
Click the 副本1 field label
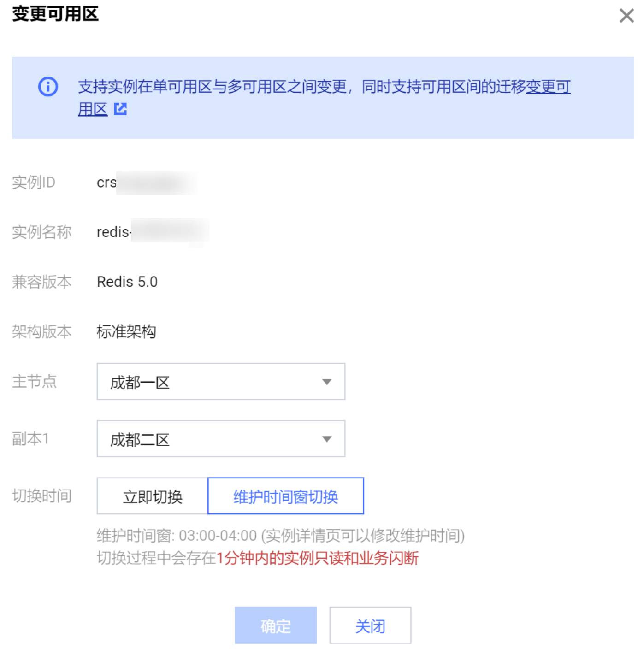pos(30,439)
